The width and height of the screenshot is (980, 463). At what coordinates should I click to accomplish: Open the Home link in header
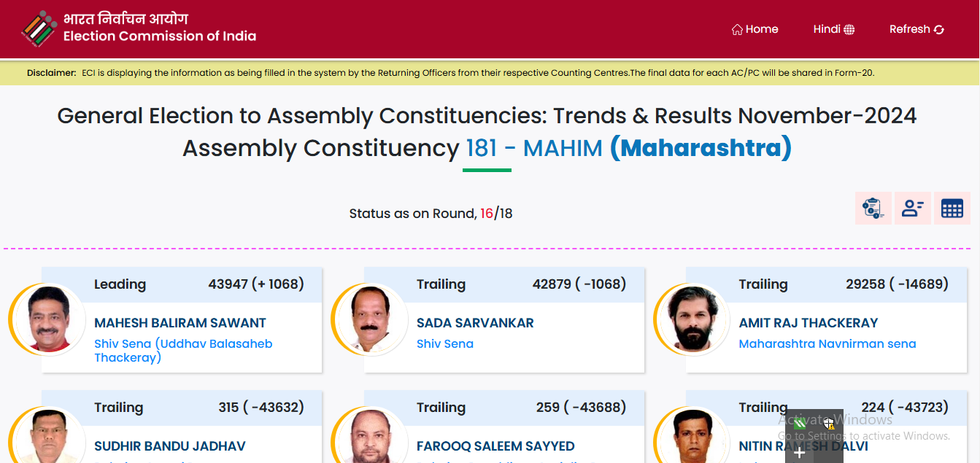coord(755,29)
